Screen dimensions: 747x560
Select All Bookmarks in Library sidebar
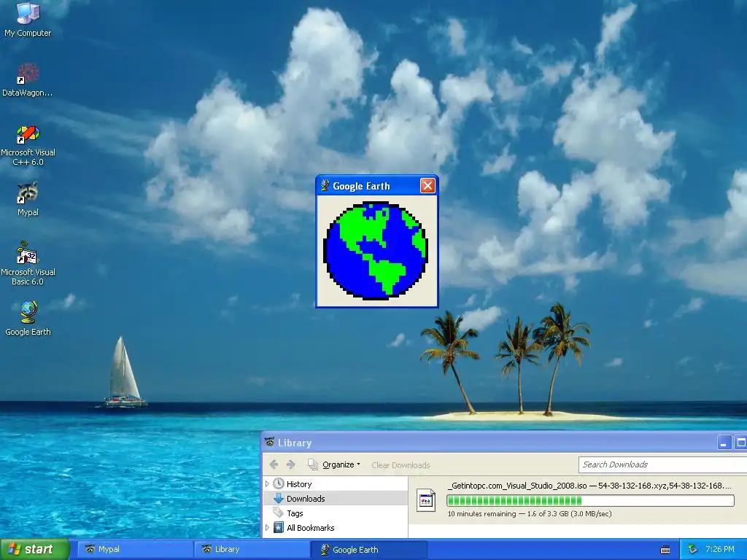(310, 528)
